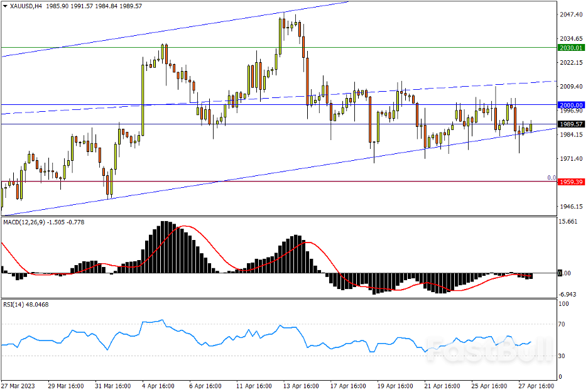
Task: Select the red 1959.39 support level tag
Action: coord(571,182)
